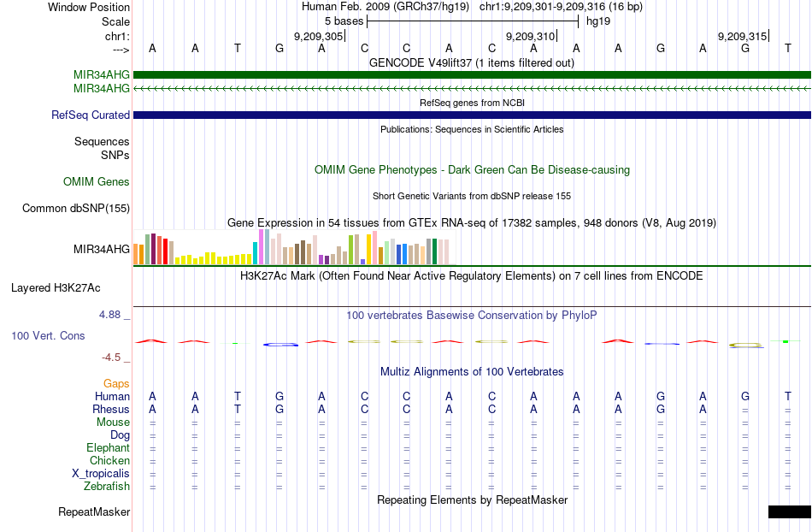Select the Dog alignment row label
The image size is (812, 532).
[120, 435]
